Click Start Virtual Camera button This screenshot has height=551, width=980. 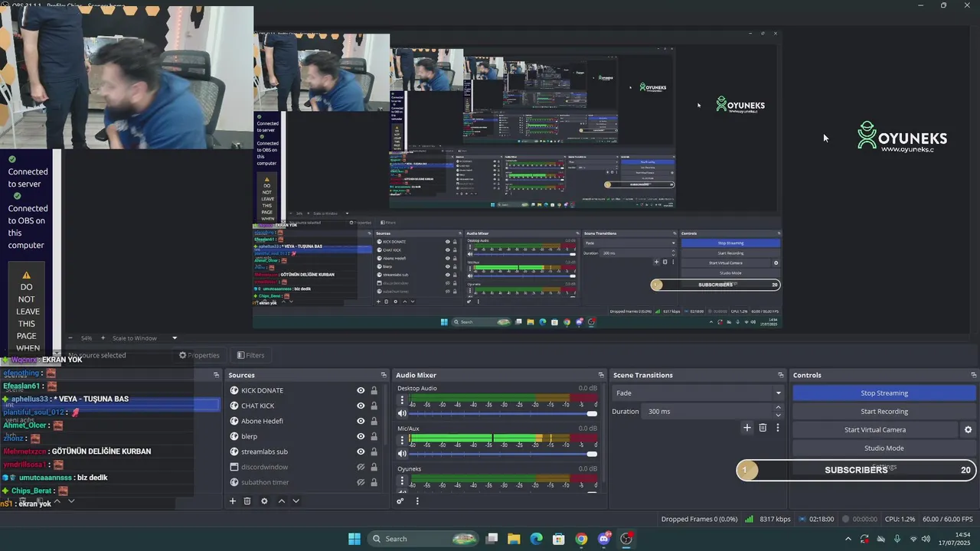(x=875, y=430)
